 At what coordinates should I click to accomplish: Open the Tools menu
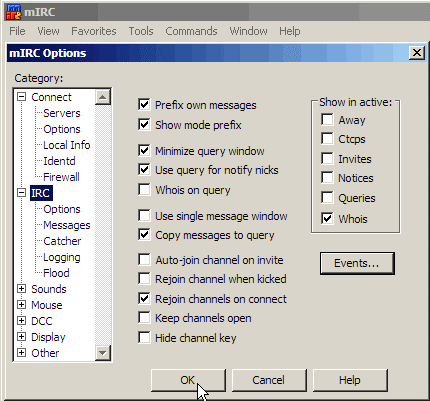[141, 31]
